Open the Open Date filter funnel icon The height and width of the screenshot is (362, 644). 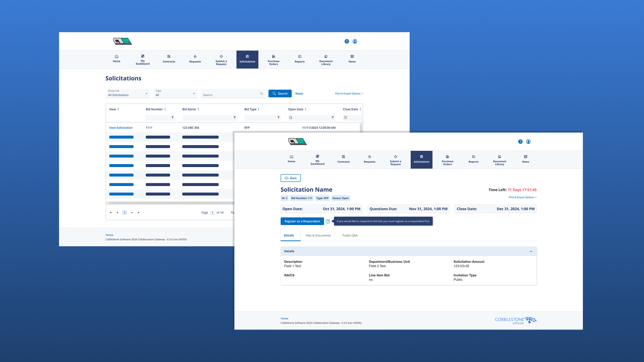coord(333,118)
